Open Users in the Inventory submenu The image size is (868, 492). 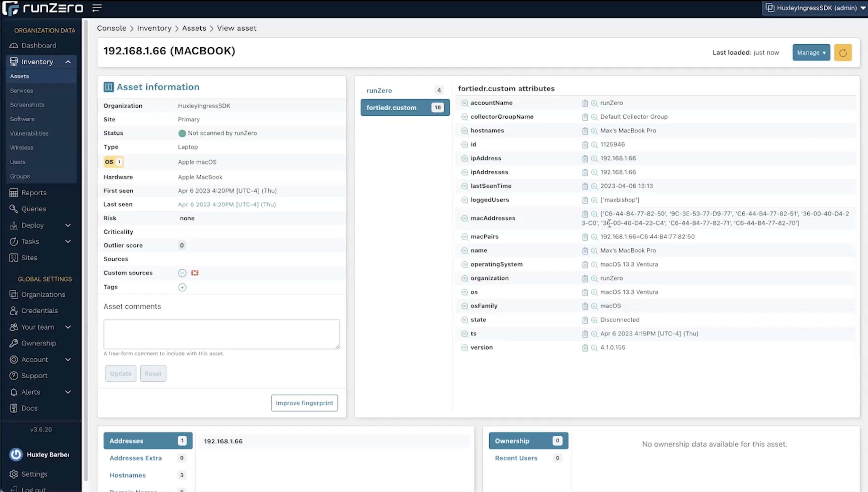pyautogui.click(x=17, y=162)
